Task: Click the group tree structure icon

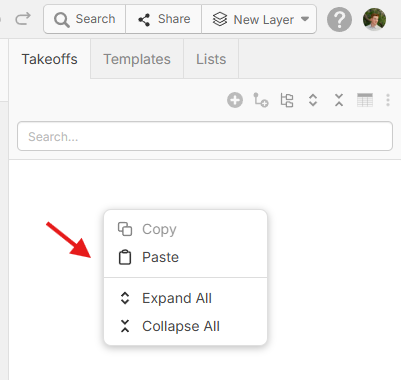Action: tap(287, 100)
